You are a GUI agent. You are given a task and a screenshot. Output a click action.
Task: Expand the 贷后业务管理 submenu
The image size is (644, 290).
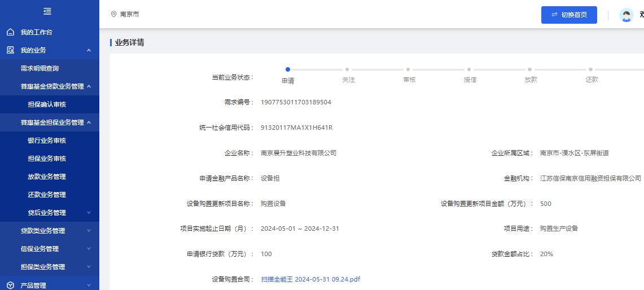pyautogui.click(x=89, y=213)
